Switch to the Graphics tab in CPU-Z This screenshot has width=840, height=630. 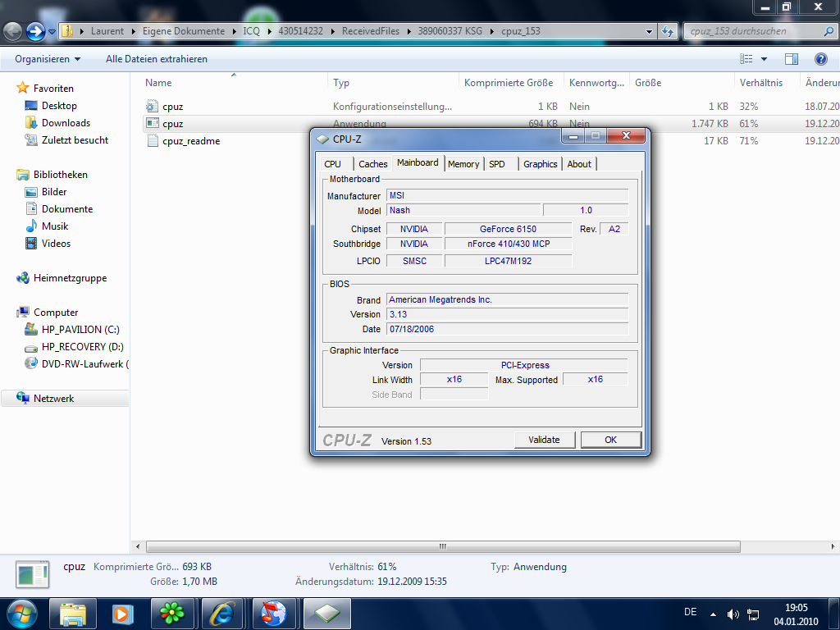click(x=540, y=164)
